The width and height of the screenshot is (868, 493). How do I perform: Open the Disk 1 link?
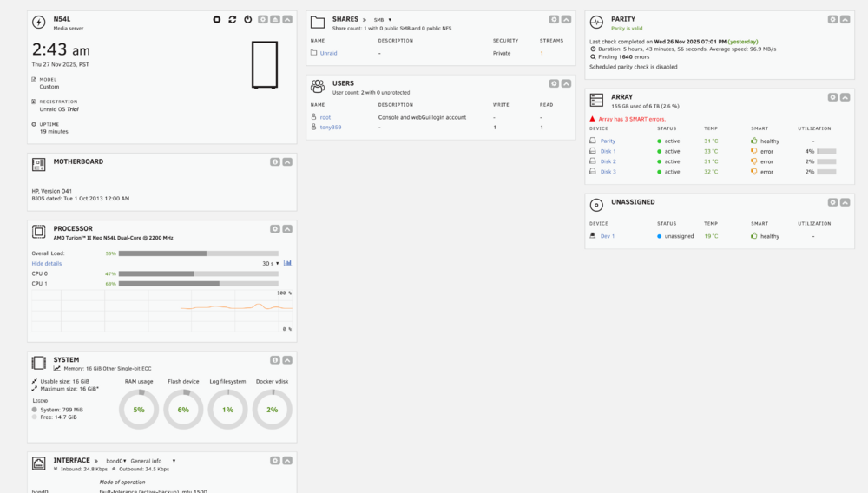pyautogui.click(x=608, y=151)
